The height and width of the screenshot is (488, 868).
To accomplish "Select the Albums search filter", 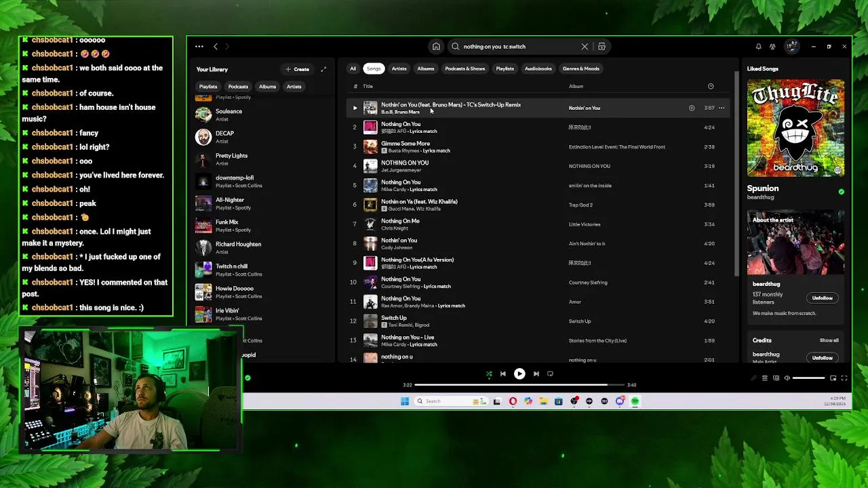I will click(x=426, y=68).
